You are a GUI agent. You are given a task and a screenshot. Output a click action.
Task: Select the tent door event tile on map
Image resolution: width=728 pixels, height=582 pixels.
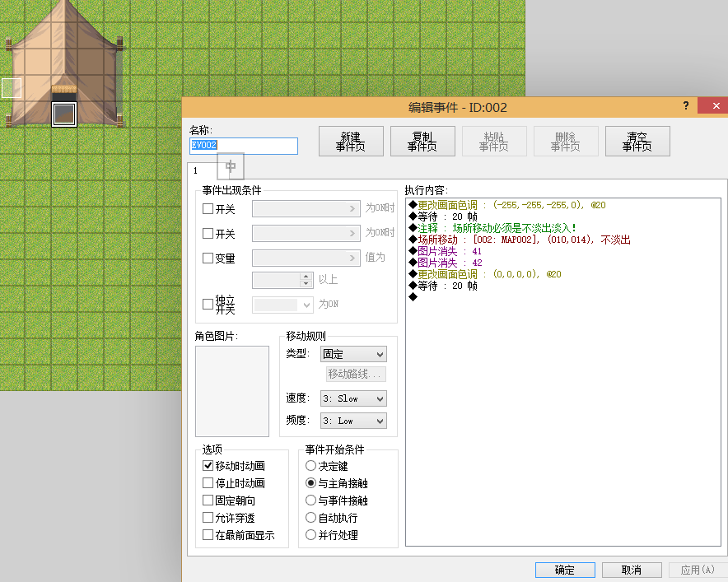click(64, 114)
